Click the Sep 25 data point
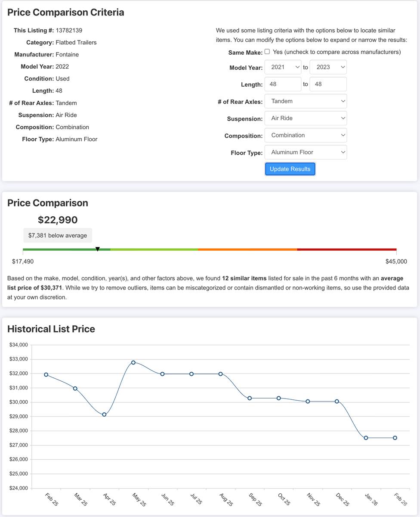 click(x=250, y=398)
